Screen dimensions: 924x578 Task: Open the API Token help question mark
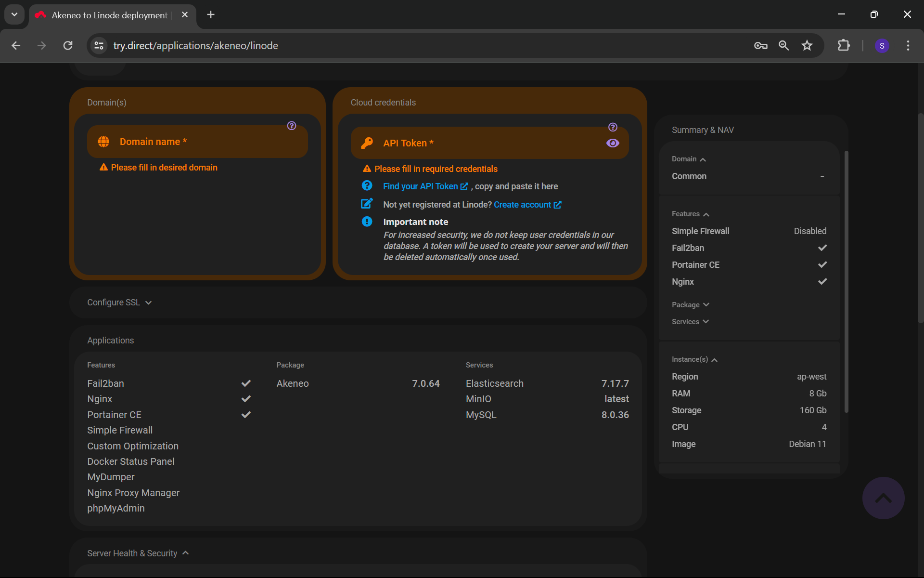[x=613, y=127]
